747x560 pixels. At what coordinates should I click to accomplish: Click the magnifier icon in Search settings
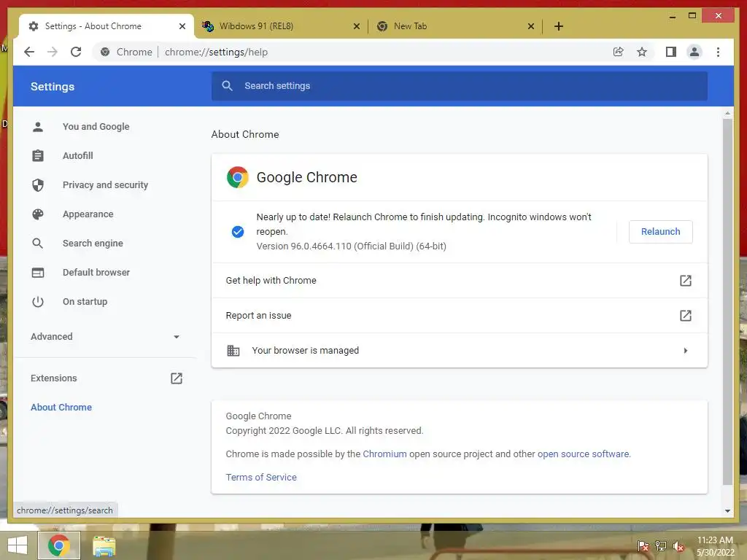(228, 86)
